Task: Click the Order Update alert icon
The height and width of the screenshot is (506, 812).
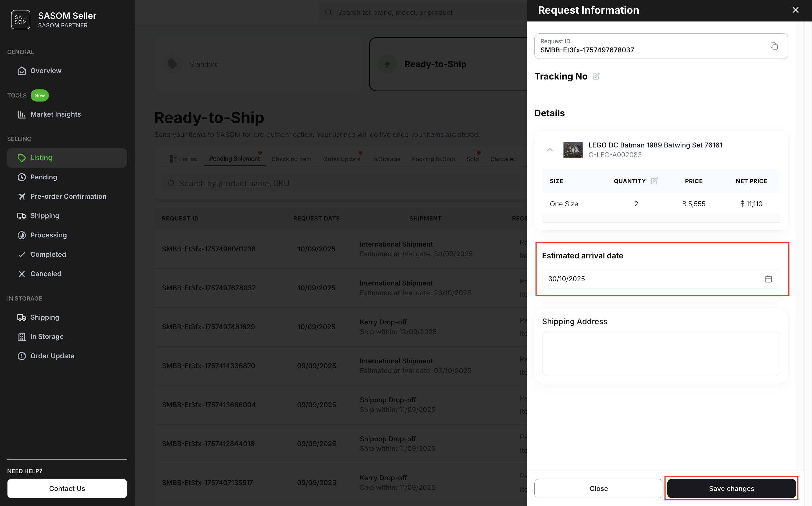Action: (21, 356)
